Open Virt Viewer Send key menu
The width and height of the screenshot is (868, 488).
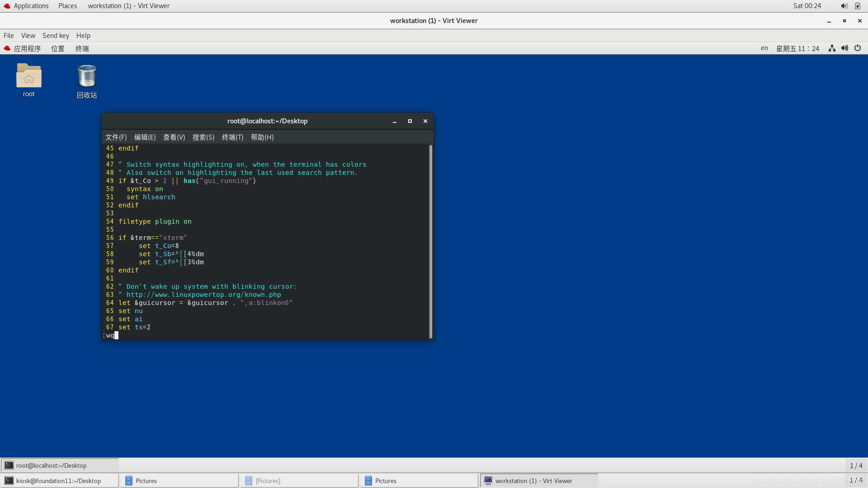(56, 36)
